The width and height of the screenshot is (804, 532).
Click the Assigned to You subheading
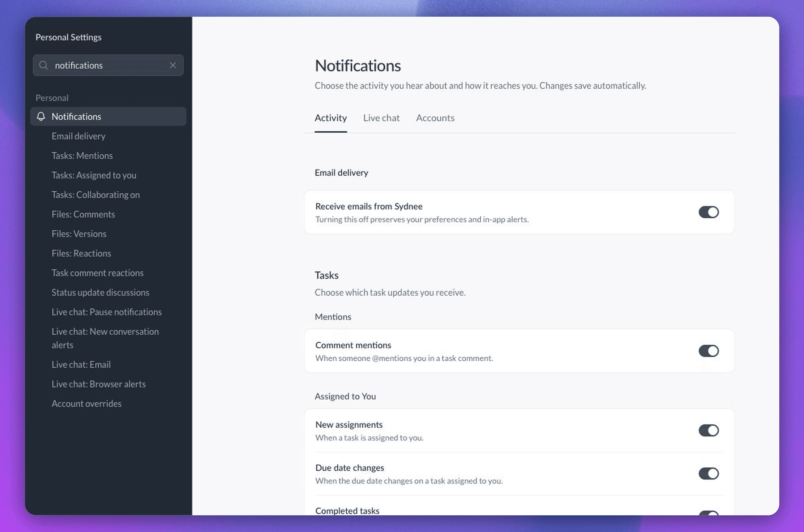pos(345,396)
